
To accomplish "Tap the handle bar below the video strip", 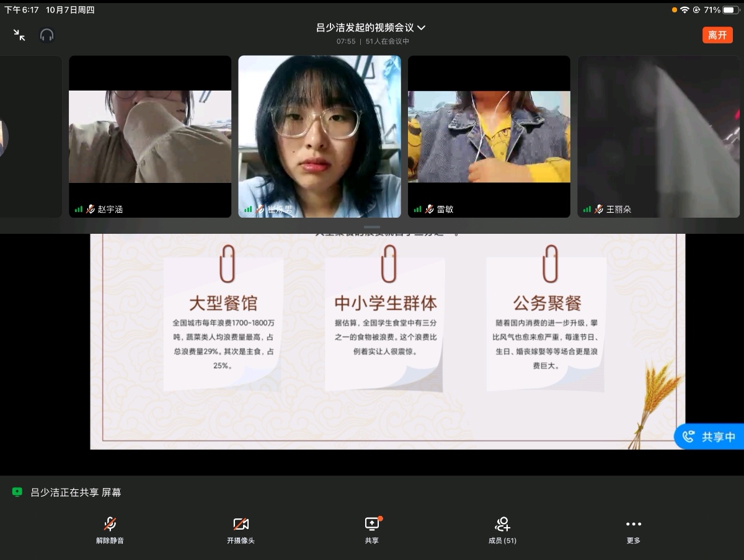I will coord(372,228).
